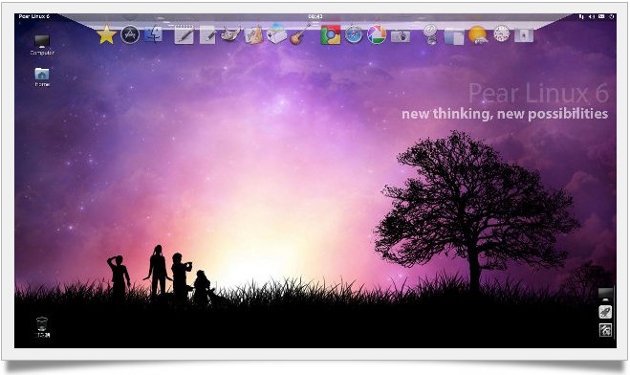
Task: Open the Computer desktop icon
Action: 42,45
